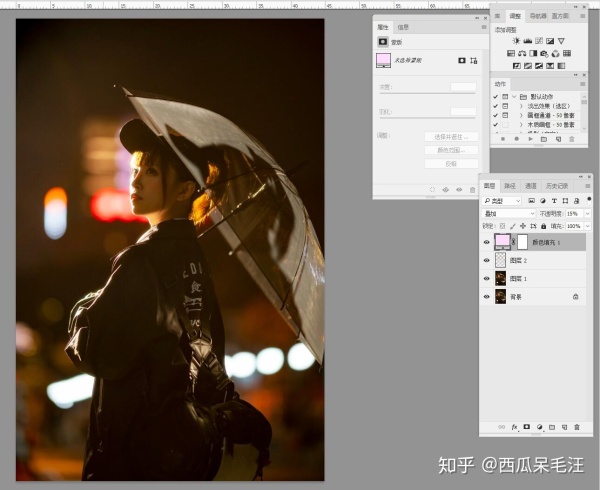Create a new layer group
600x490 pixels.
552,427
